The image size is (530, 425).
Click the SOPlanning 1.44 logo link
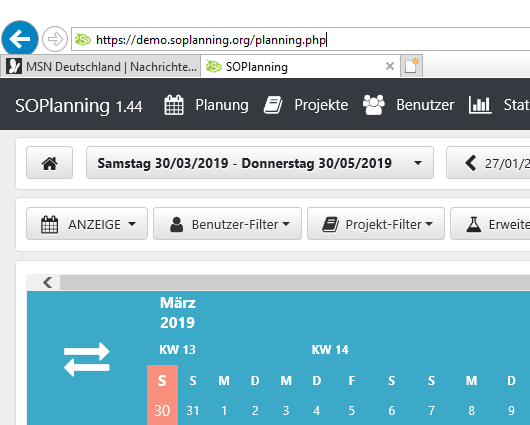(x=79, y=106)
